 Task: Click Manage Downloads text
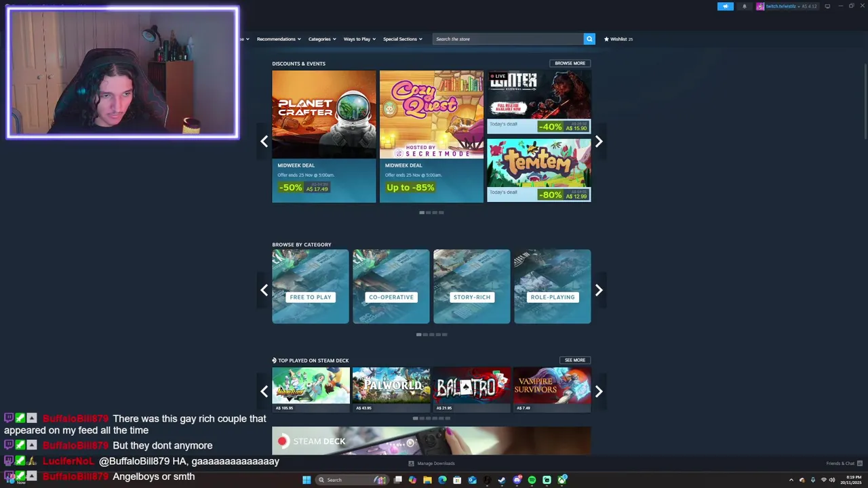pos(436,464)
